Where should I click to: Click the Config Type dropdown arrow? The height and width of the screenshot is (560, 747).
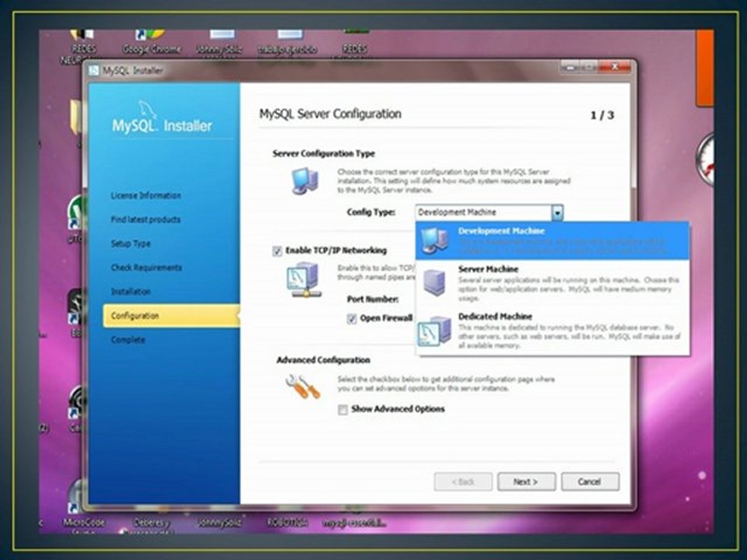click(557, 212)
